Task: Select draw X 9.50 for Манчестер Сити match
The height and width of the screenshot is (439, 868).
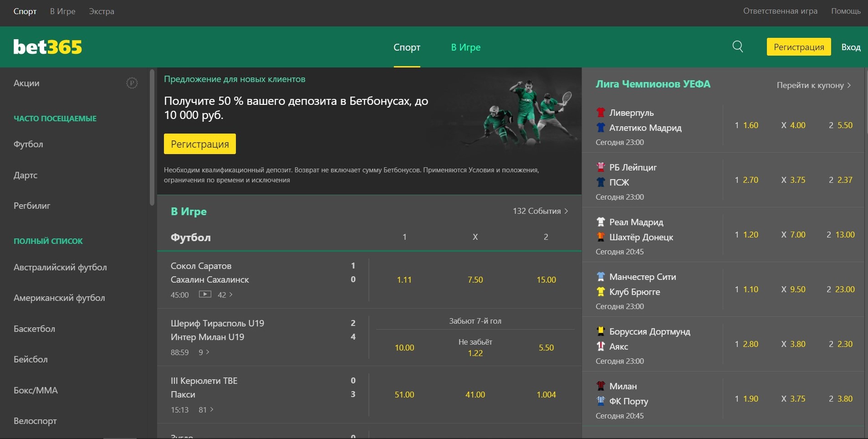Action: [x=793, y=289]
